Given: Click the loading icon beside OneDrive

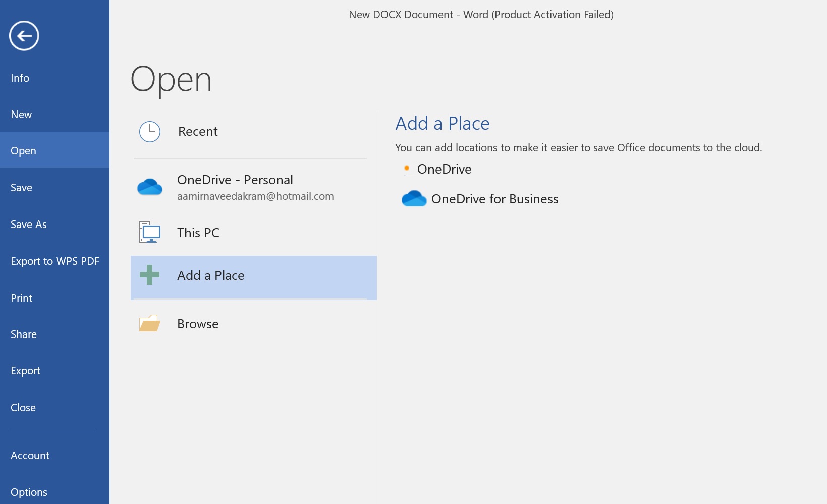Looking at the screenshot, I should click(x=407, y=169).
